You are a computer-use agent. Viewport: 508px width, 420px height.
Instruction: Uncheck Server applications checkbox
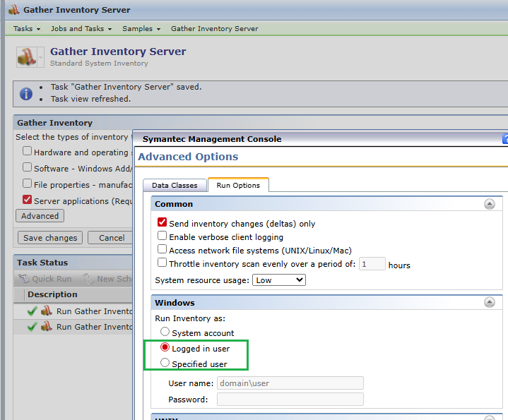[28, 200]
